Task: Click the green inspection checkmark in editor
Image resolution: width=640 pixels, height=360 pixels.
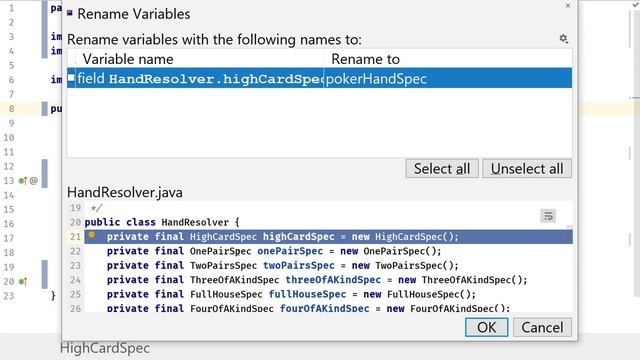Action: pos(636,4)
